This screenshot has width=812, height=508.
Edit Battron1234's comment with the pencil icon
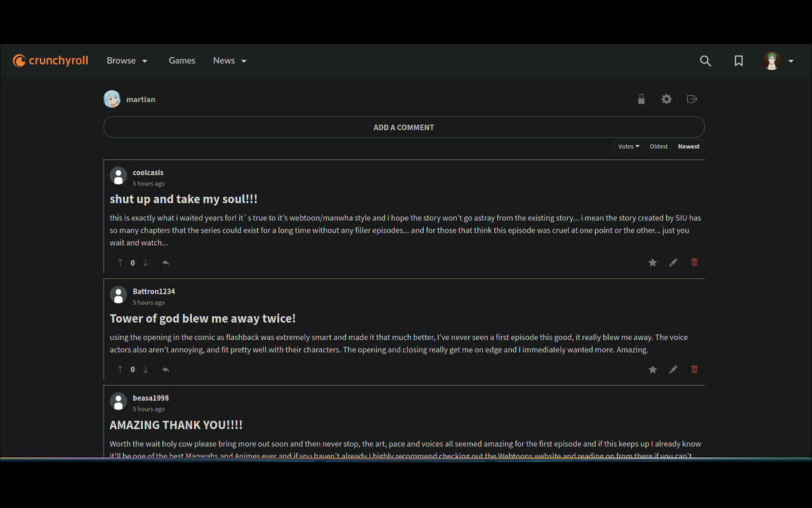[x=673, y=369]
